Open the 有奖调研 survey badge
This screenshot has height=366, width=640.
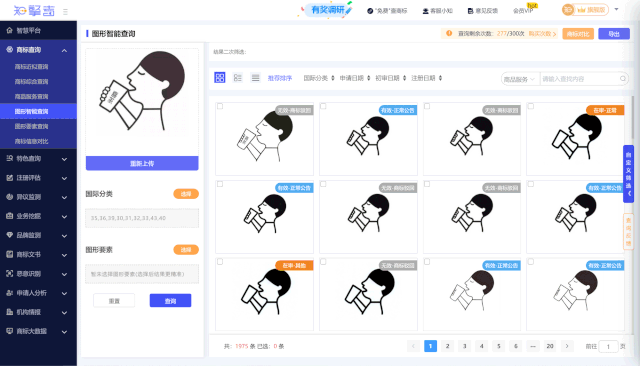point(327,10)
